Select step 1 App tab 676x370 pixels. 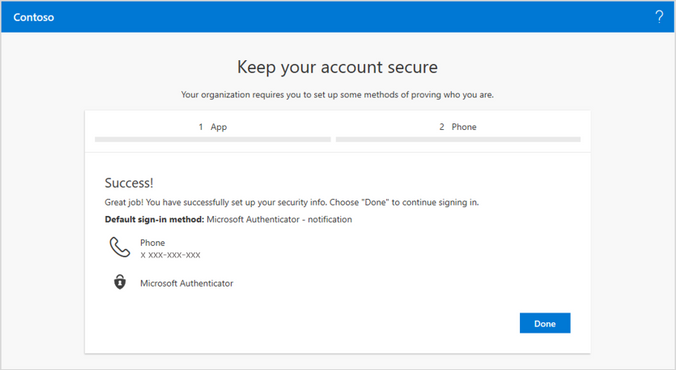point(213,127)
